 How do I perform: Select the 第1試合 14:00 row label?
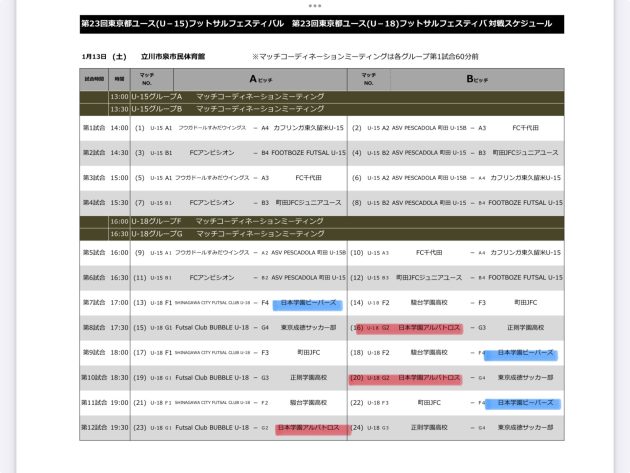click(106, 128)
